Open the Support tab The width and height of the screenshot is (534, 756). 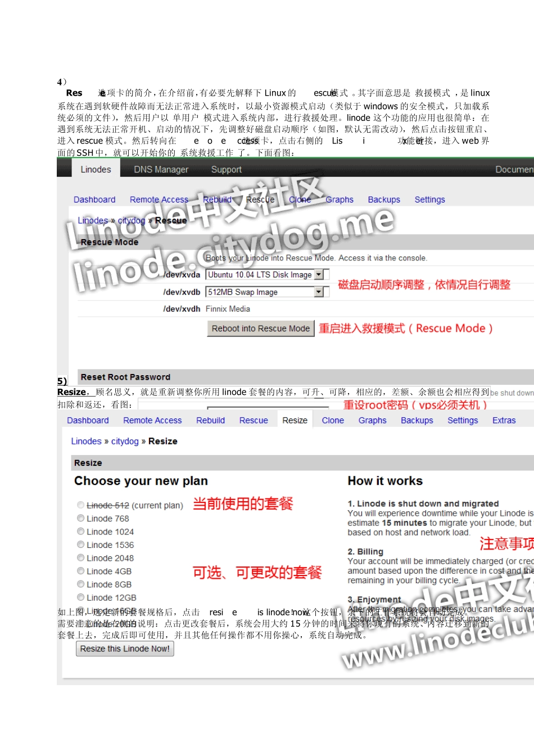[226, 169]
